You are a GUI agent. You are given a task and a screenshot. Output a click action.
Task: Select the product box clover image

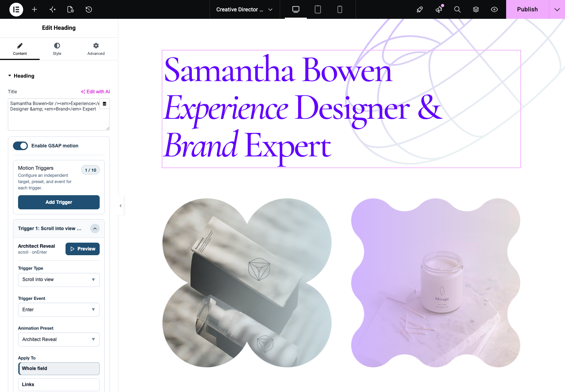click(247, 283)
